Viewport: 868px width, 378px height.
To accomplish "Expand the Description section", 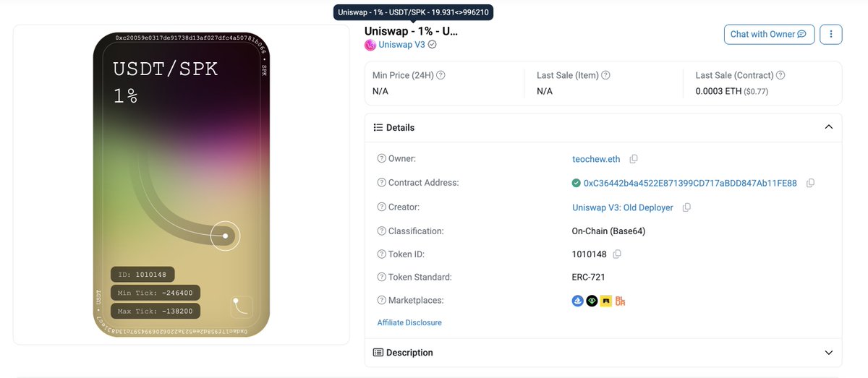I will coord(828,353).
